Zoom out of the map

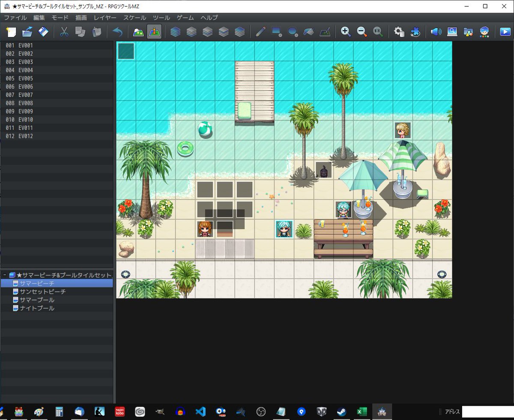[x=362, y=32]
